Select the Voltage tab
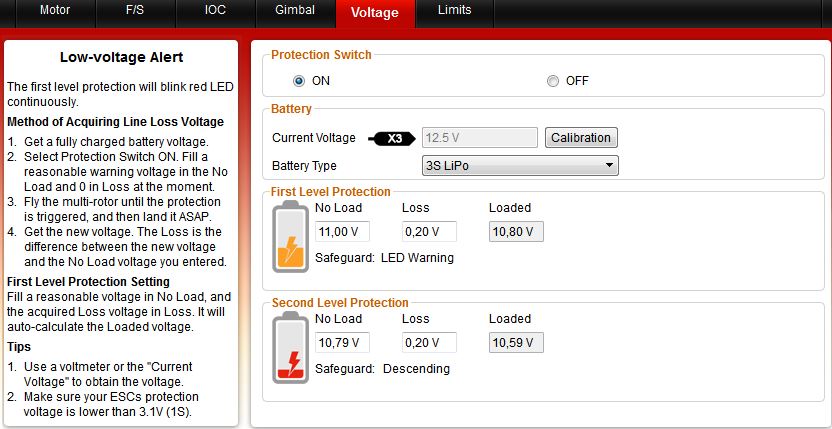Screen dimensions: 832x429 [375, 12]
